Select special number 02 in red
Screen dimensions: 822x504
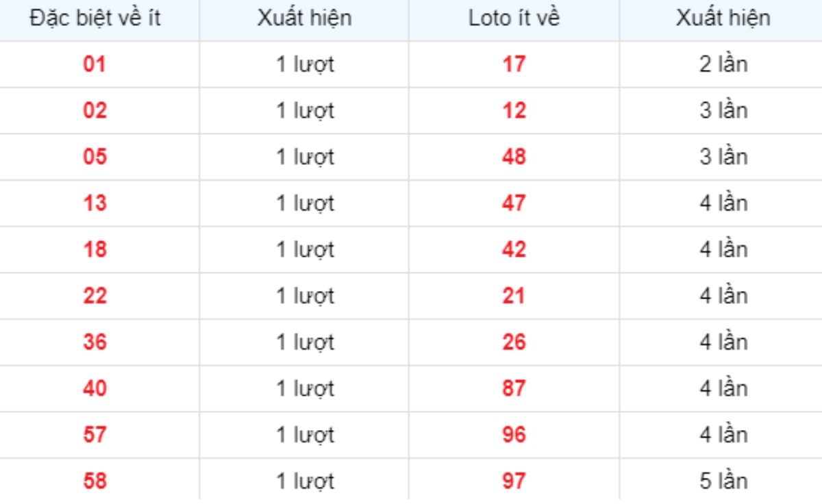(x=95, y=111)
